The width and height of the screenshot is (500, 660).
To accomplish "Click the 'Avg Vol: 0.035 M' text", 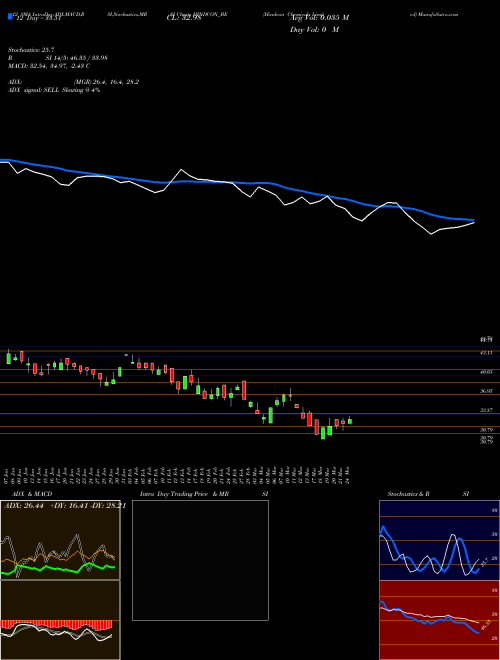I will (x=319, y=18).
